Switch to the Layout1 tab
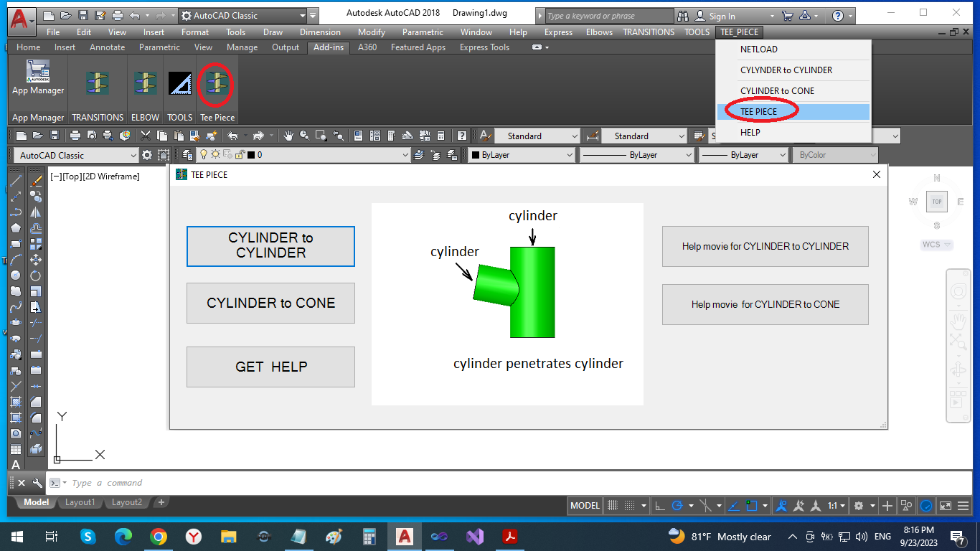This screenshot has width=980, height=551. pos(80,502)
